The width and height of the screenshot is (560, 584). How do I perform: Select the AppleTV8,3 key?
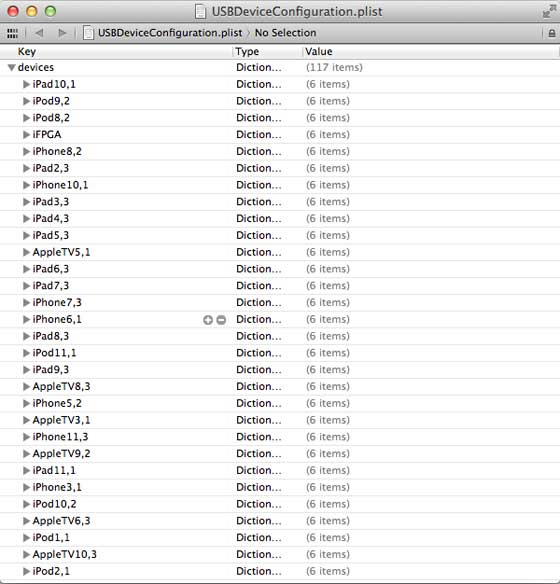[61, 386]
